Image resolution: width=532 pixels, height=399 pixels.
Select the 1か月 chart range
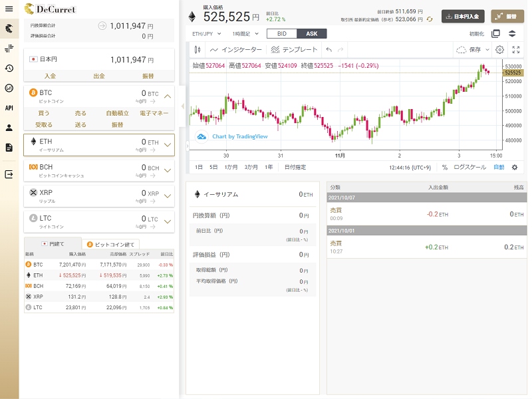coord(231,167)
